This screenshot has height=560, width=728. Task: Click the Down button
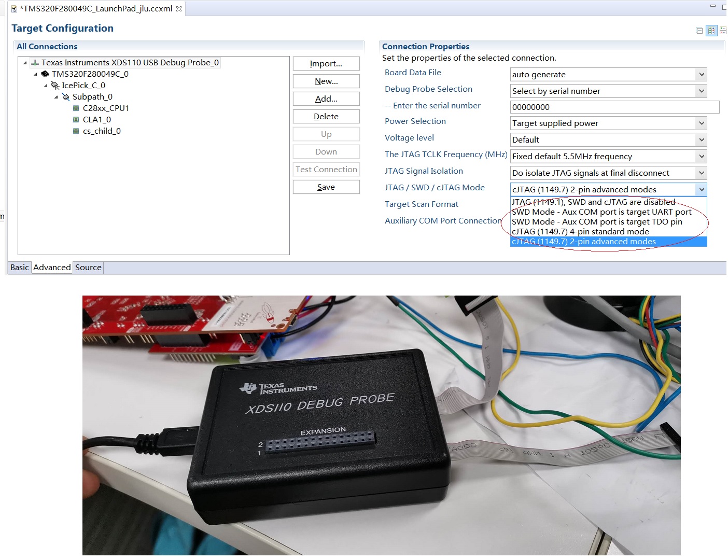pos(326,152)
